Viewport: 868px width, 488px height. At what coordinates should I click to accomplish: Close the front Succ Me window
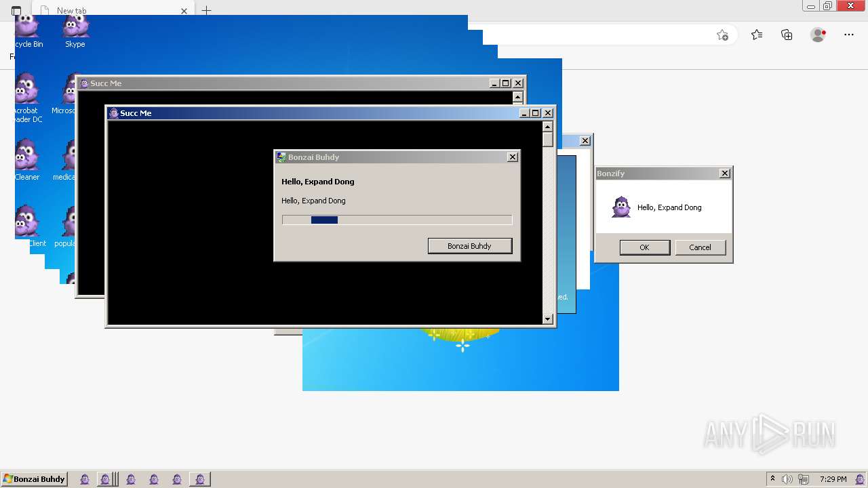[x=548, y=113]
